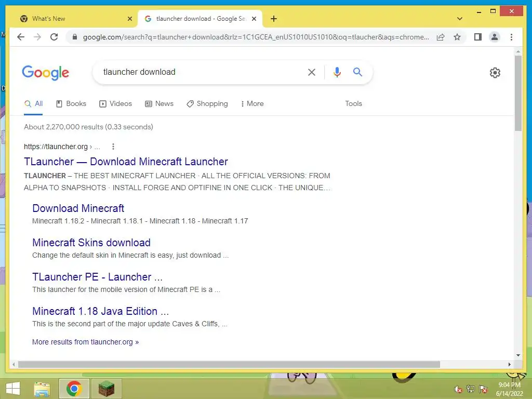Open the Minecraft Skins download sitelink
Screen dimensions: 532x399
pyautogui.click(x=91, y=243)
